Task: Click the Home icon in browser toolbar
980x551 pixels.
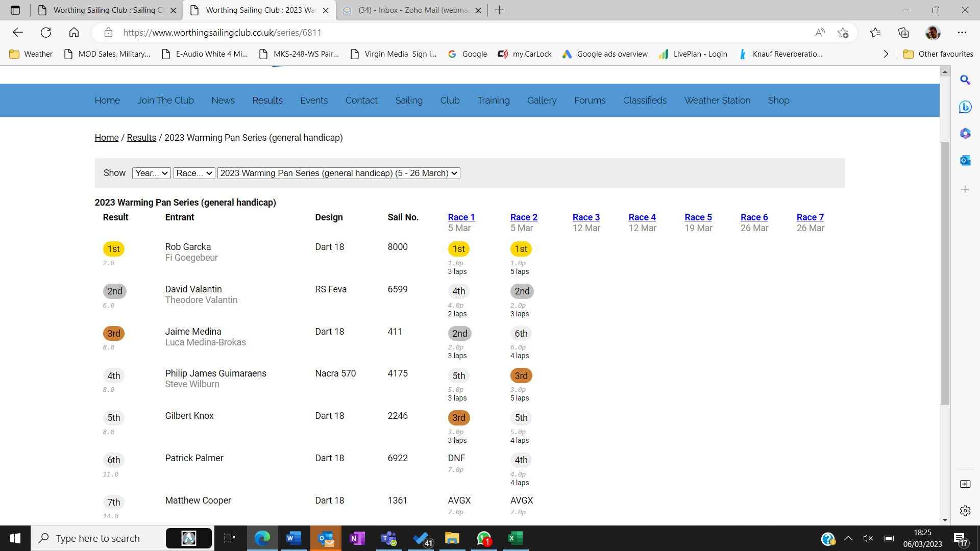Action: click(74, 33)
